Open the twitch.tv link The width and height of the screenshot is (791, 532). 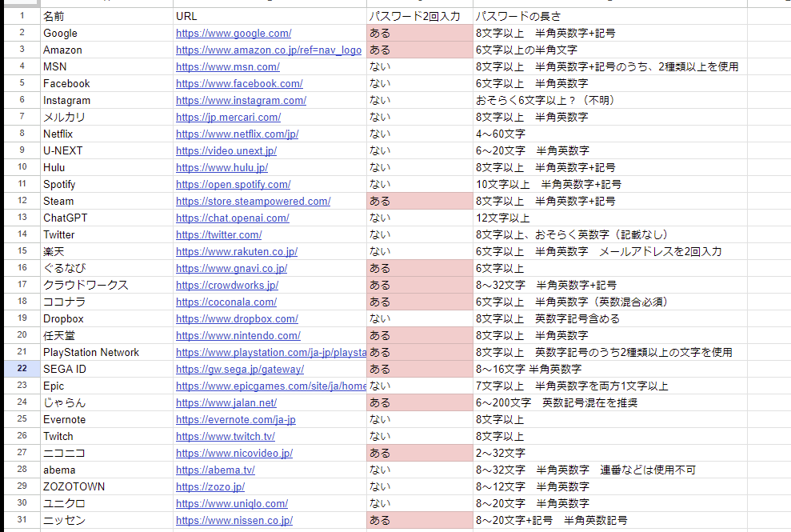point(226,437)
